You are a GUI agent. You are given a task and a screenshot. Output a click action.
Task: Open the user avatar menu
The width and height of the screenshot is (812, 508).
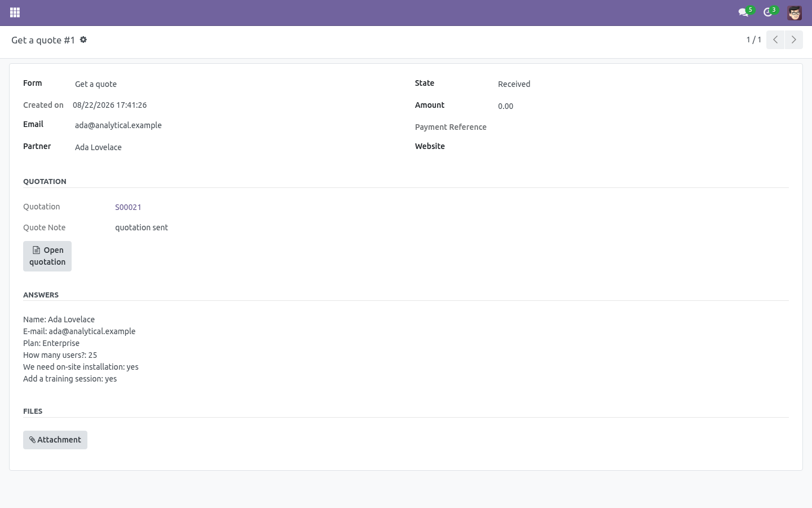click(x=795, y=12)
